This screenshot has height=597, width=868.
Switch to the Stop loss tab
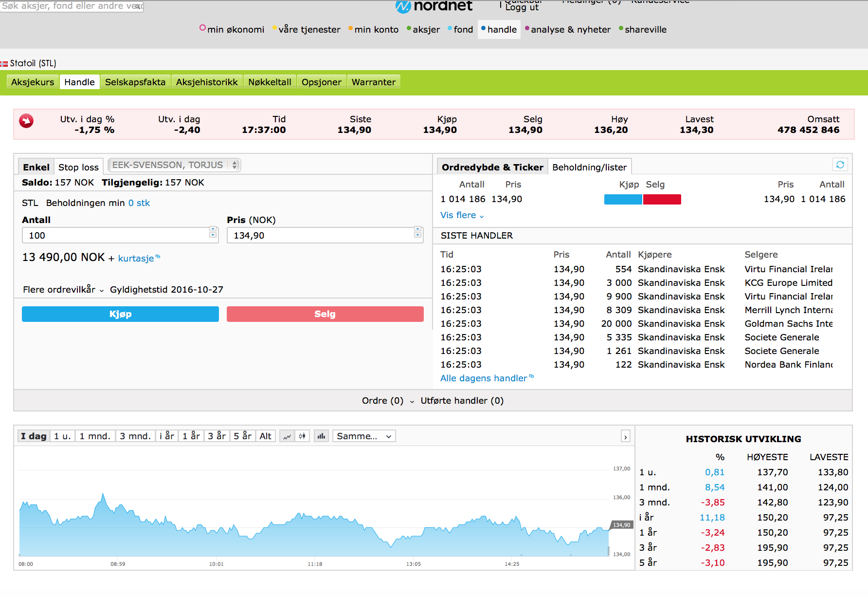(x=78, y=167)
